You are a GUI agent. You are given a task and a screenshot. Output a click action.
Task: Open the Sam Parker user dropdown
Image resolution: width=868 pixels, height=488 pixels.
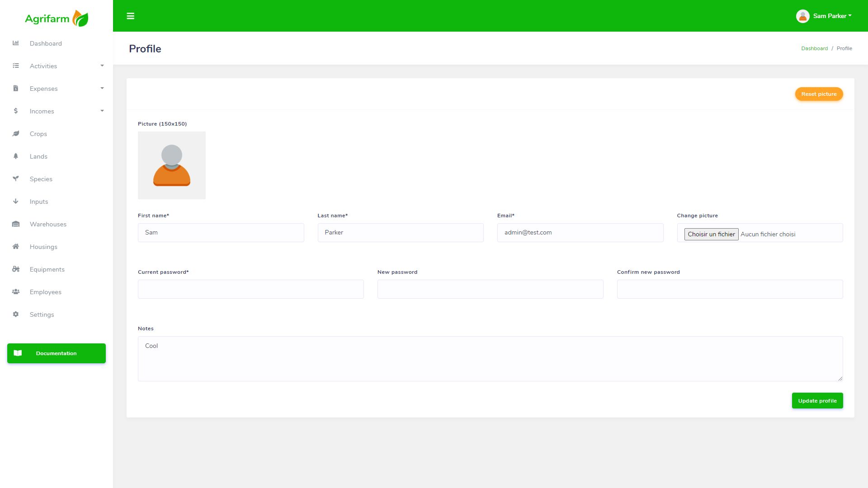[824, 16]
